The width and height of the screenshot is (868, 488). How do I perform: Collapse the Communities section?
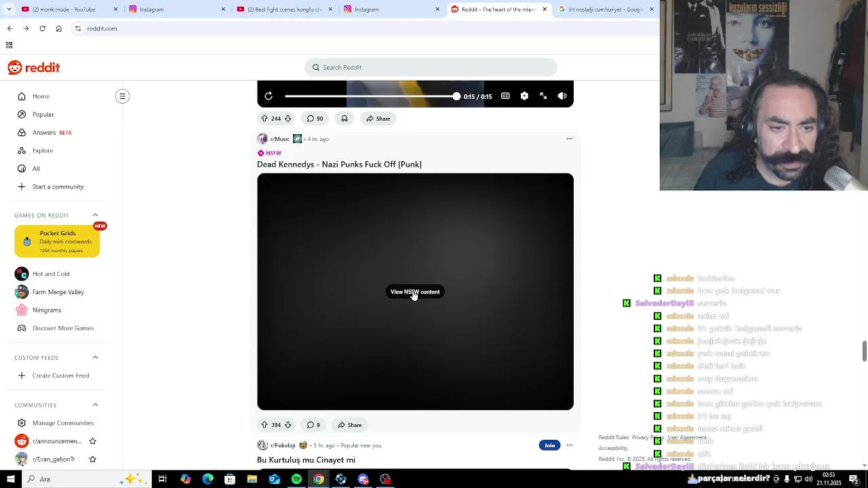click(x=95, y=405)
